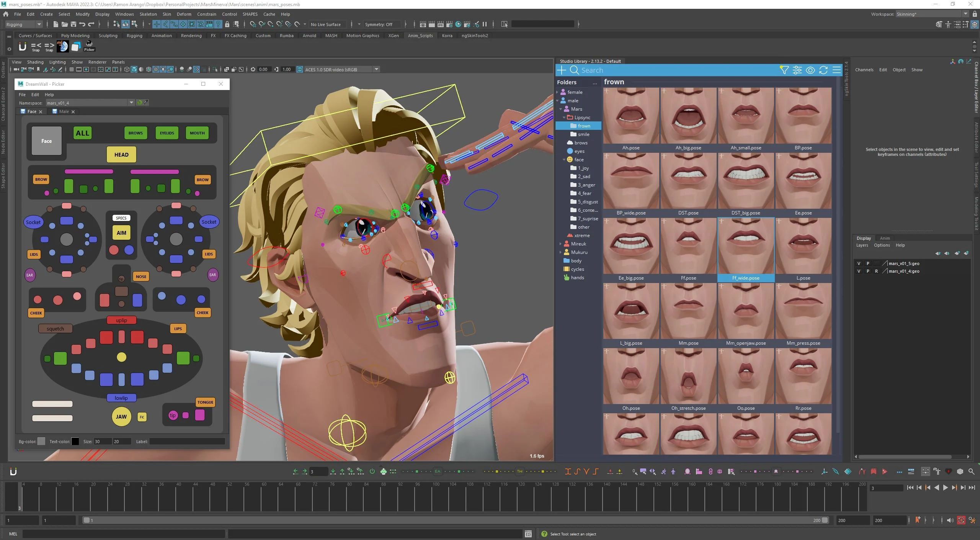Click the plus icon in Studio Library
Screen dimensions: 980x540
tap(561, 70)
